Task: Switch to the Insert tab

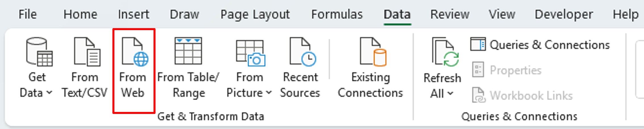Action: pyautogui.click(x=133, y=14)
